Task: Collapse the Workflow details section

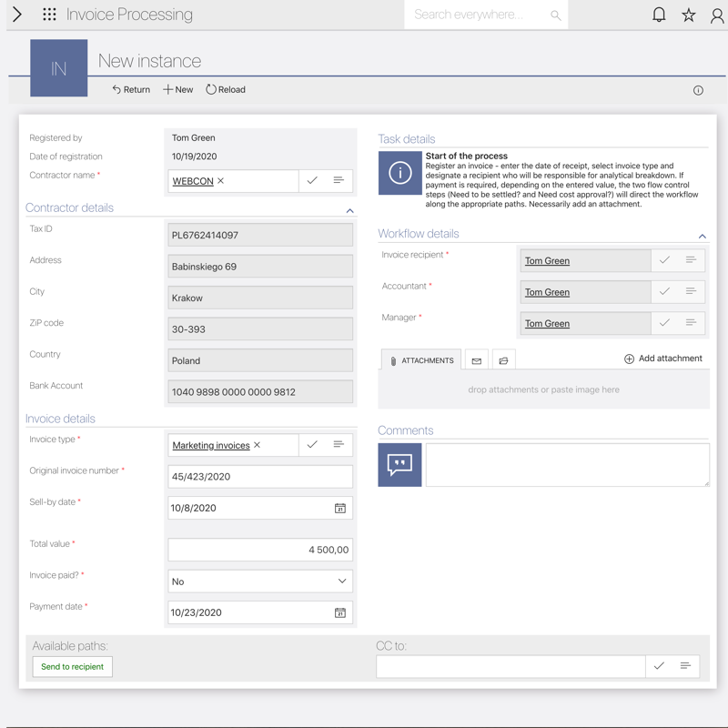Action: click(702, 236)
